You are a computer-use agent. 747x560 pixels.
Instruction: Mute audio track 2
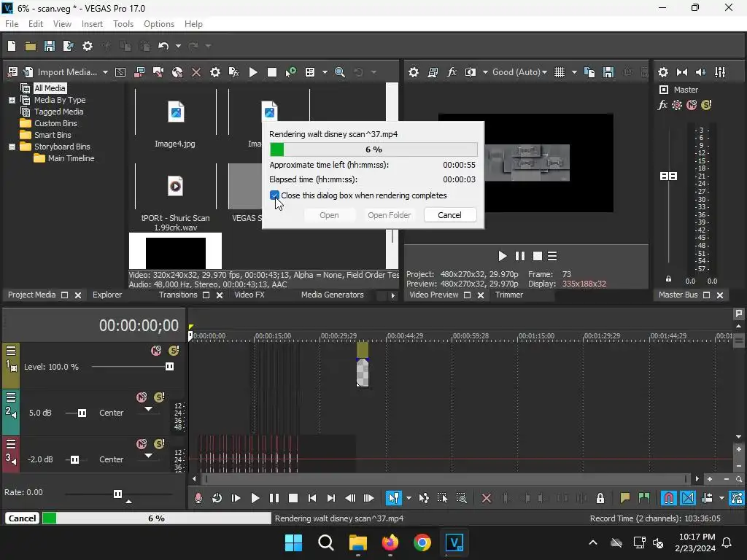pyautogui.click(x=142, y=397)
